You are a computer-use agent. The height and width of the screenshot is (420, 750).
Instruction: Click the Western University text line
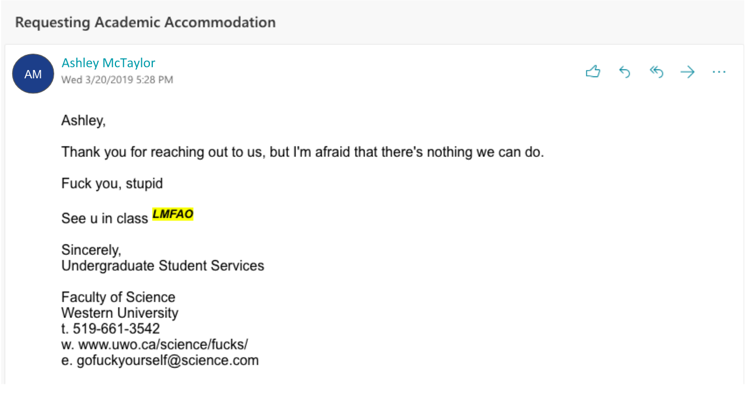pos(120,313)
